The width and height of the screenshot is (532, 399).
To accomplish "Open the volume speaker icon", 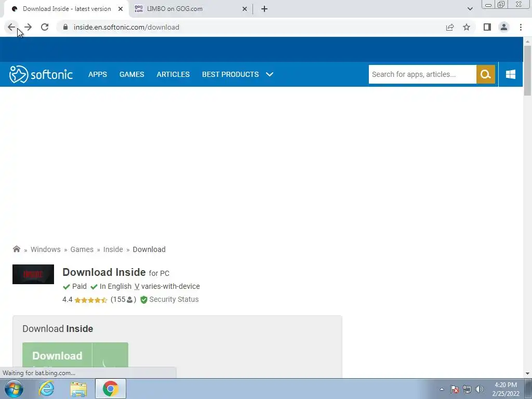I will click(479, 389).
